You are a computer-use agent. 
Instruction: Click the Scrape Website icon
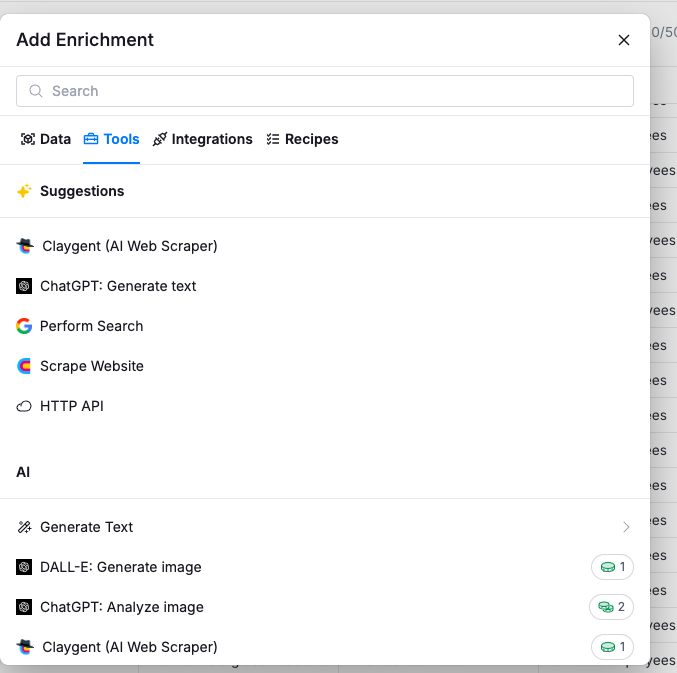(24, 366)
